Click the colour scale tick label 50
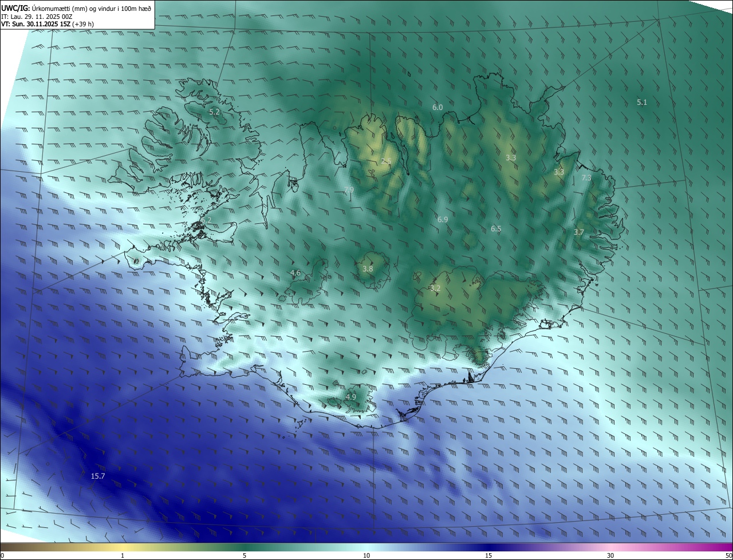Screen dimensions: 733x560 [x=728, y=555]
